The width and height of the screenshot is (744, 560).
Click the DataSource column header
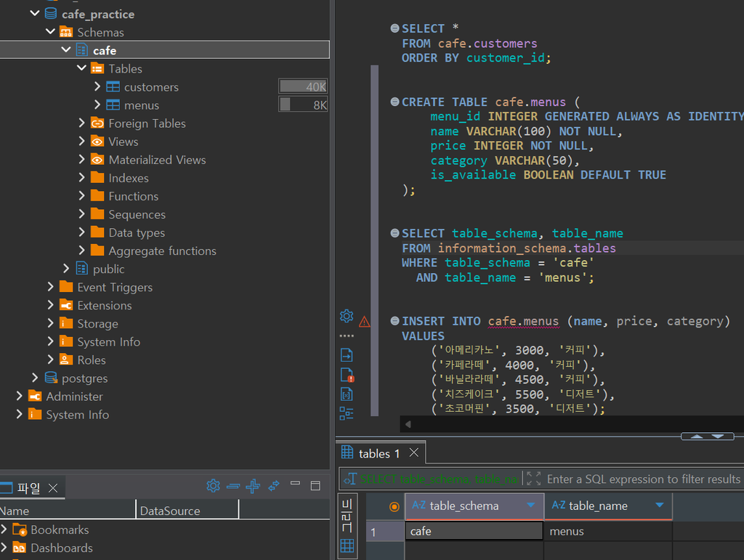point(187,511)
